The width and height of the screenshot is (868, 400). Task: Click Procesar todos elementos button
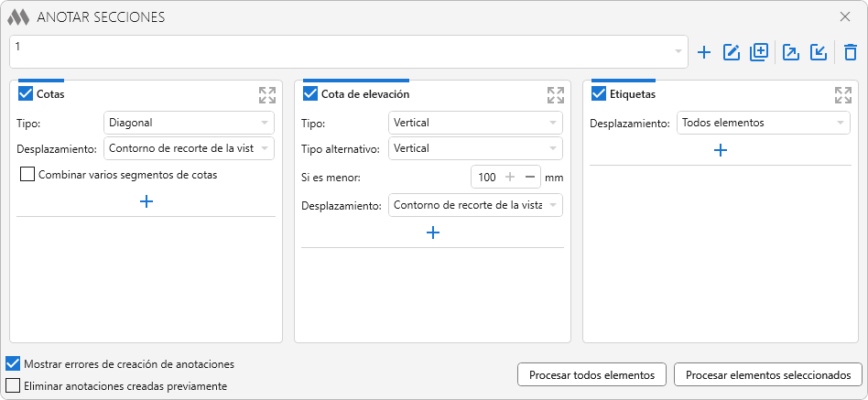click(591, 374)
